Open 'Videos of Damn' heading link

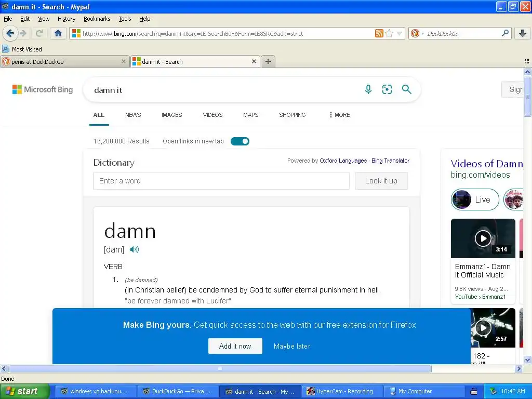[x=486, y=164]
